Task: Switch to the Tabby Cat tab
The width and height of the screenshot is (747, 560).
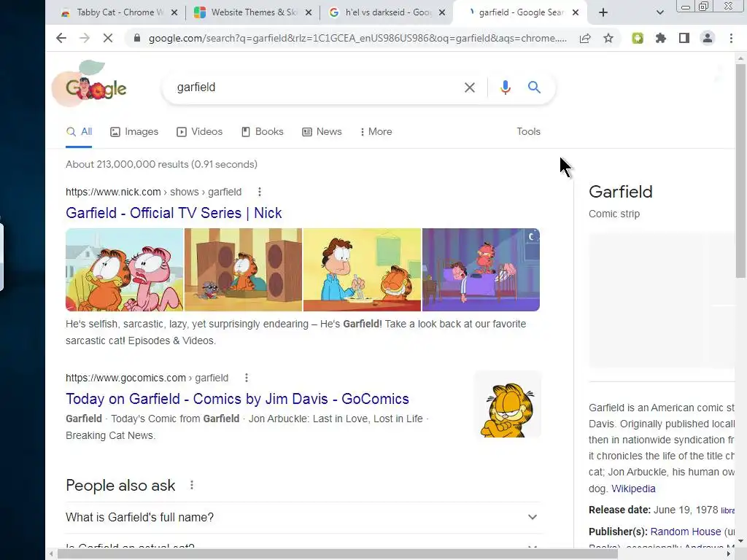Action: 113,12
